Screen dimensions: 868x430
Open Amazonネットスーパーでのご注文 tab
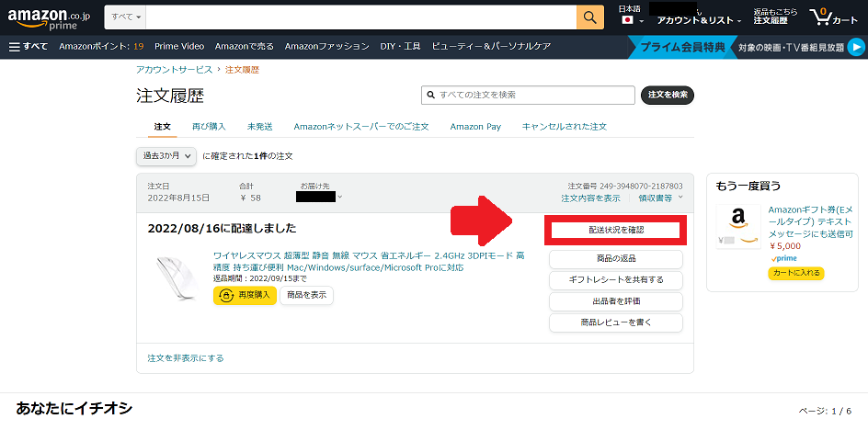pyautogui.click(x=361, y=127)
